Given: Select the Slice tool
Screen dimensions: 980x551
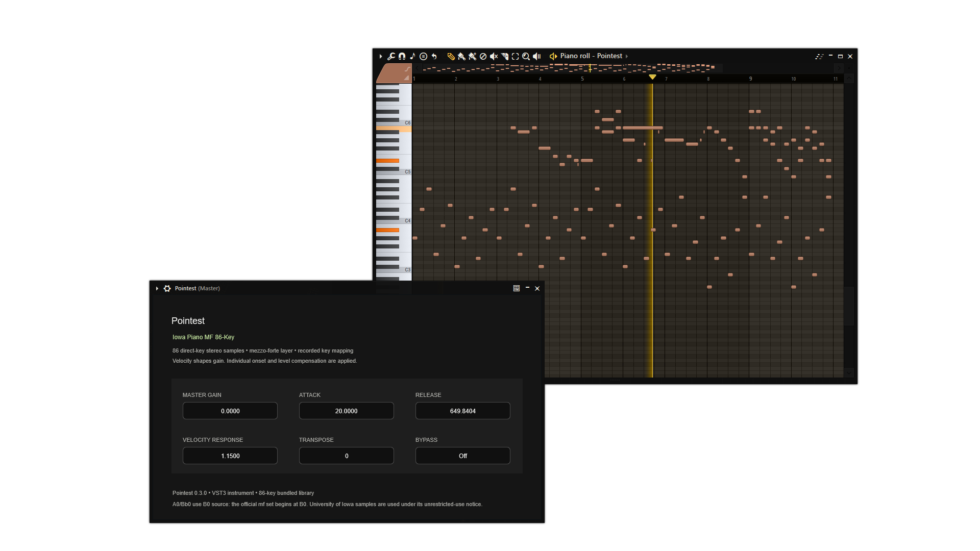Looking at the screenshot, I should (505, 56).
